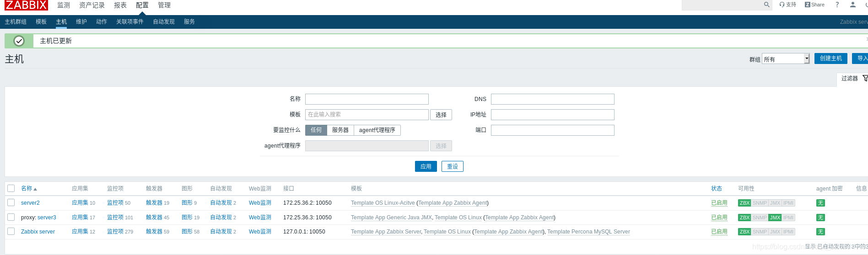868x255 pixels.
Task: Go to 维护 submenu
Action: point(81,21)
